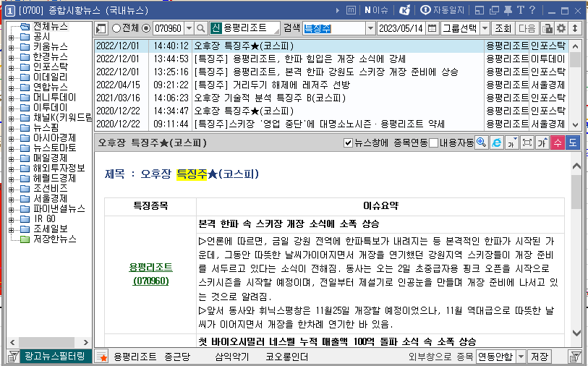Click the N이슈 issue icon in title bar
This screenshot has width=588, height=366.
(x=376, y=10)
